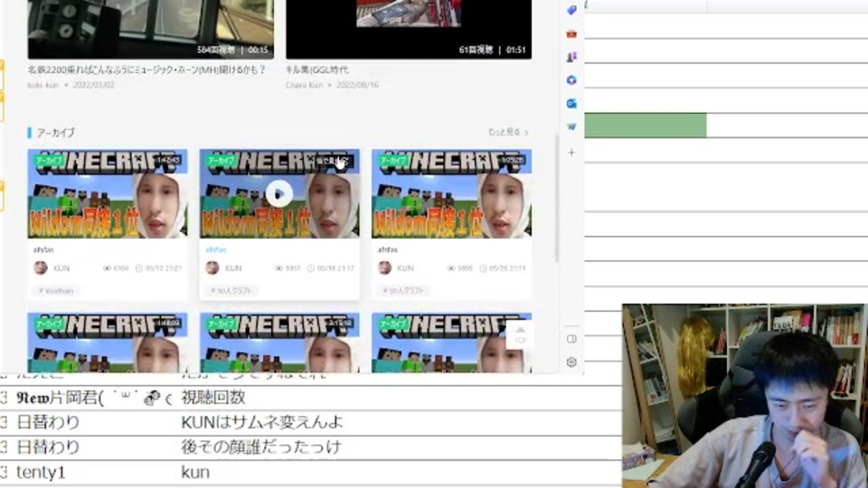
Task: Click the round play button on hovered archive
Action: tap(279, 193)
